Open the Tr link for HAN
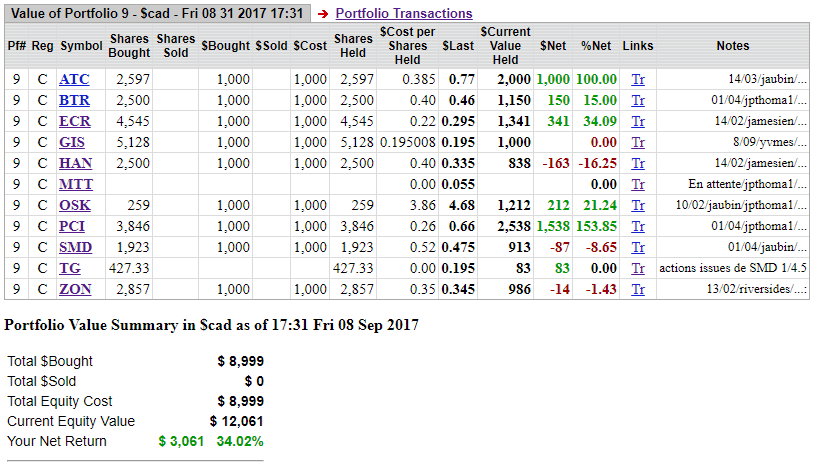 [638, 163]
